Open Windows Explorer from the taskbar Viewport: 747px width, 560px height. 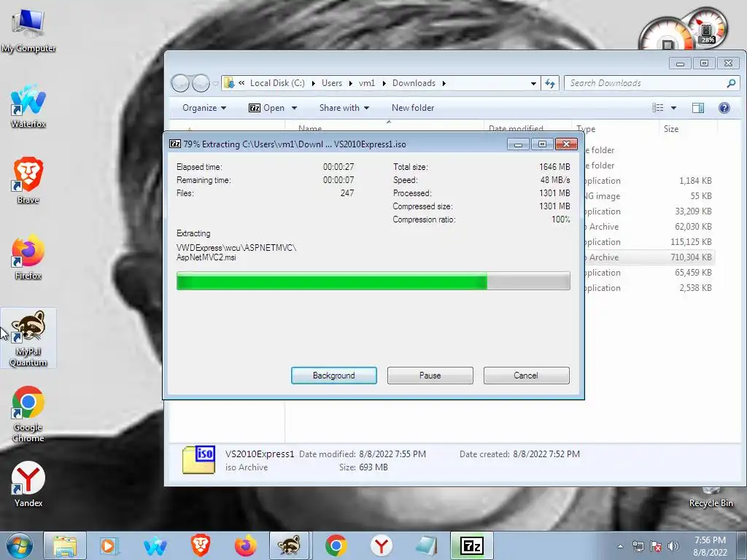65,545
